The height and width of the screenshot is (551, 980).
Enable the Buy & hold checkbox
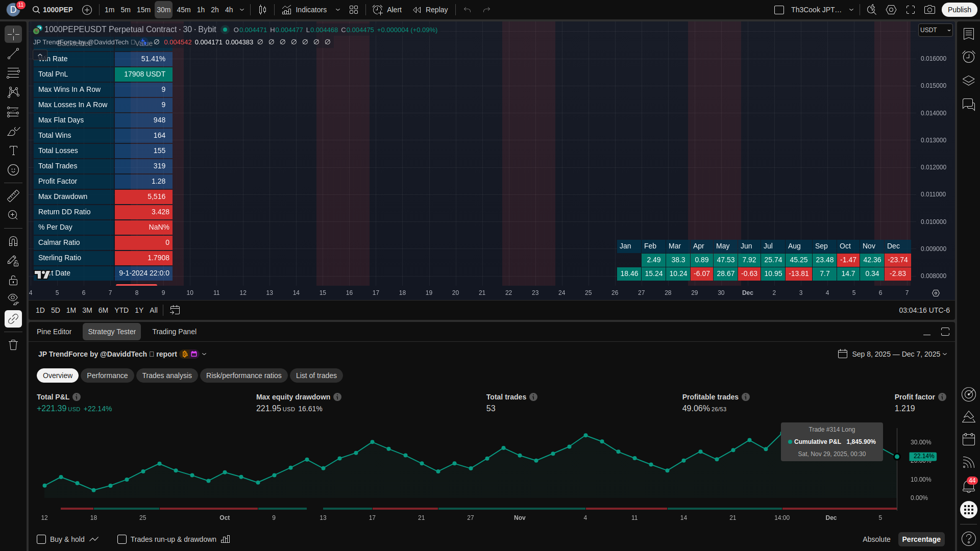coord(41,539)
